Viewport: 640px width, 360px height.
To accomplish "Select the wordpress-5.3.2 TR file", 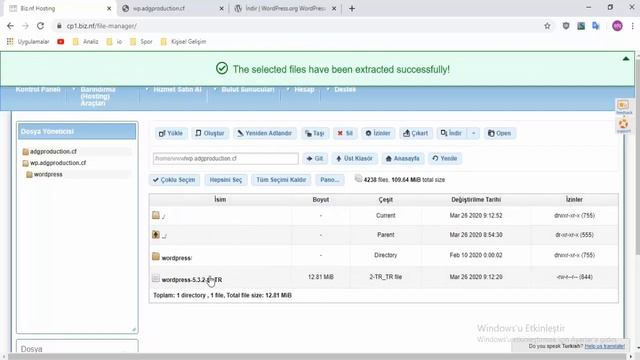I will coord(191,280).
